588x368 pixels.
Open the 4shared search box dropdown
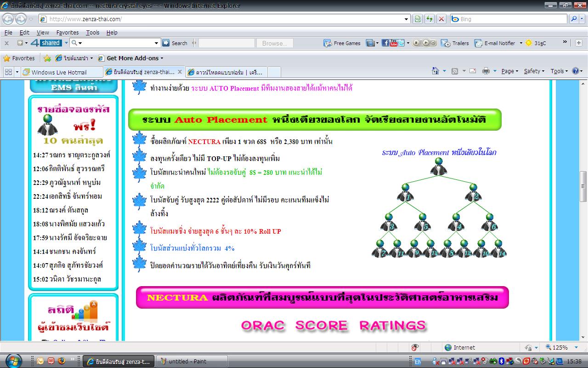coord(156,43)
